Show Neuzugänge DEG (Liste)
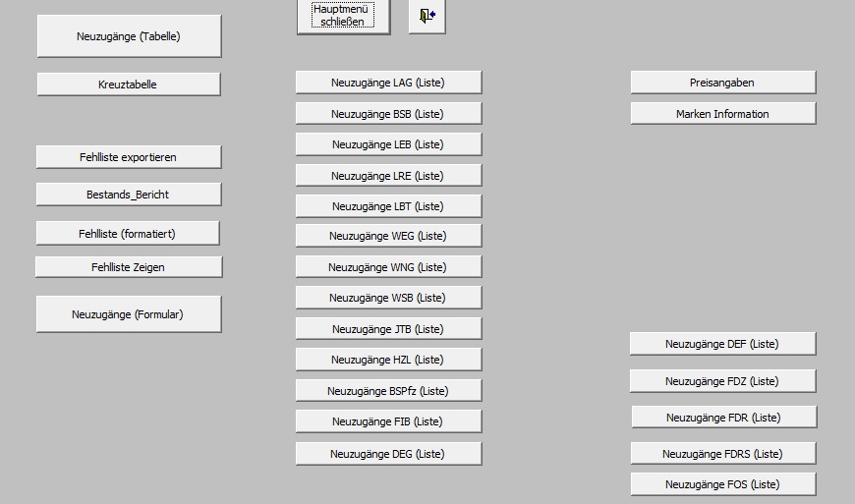 click(x=388, y=454)
